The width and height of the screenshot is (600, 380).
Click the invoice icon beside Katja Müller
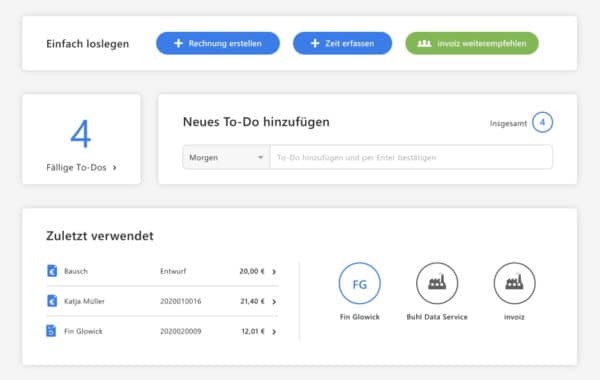click(x=52, y=301)
